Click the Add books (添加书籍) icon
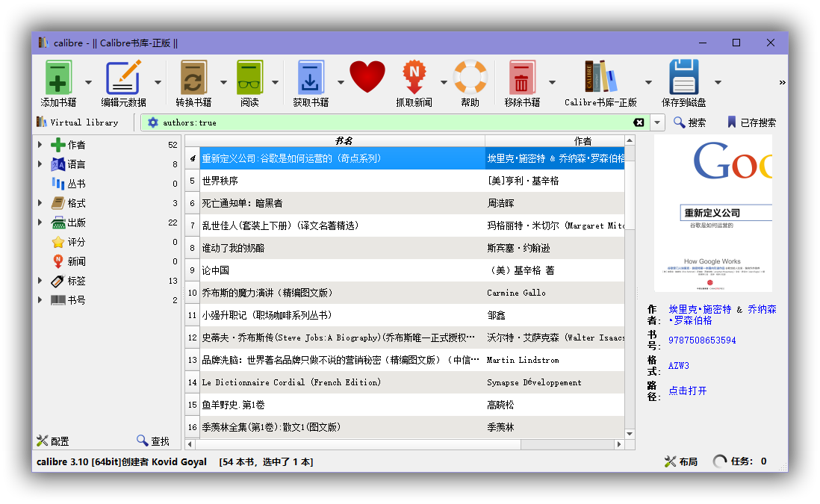The width and height of the screenshot is (820, 504). [x=58, y=78]
